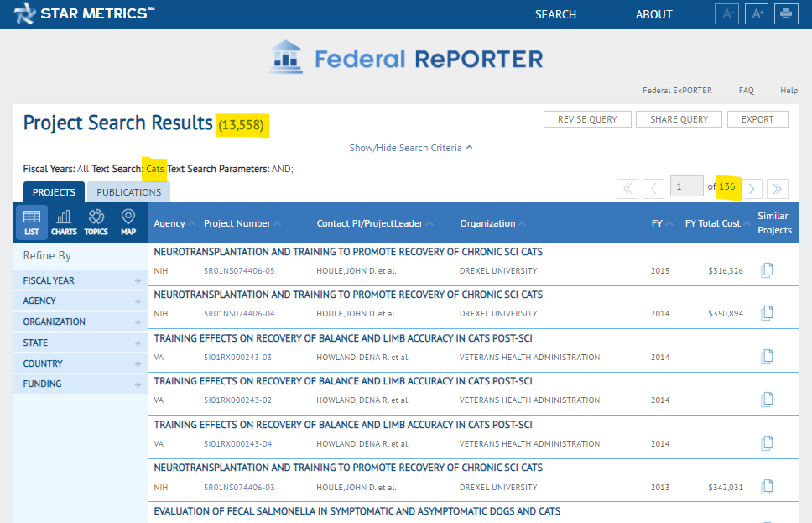
Task: Click the STAR METRICS logo icon
Action: click(24, 13)
